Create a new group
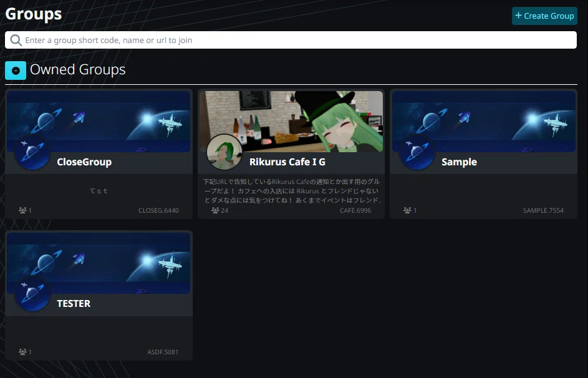Image resolution: width=588 pixels, height=378 pixels. pyautogui.click(x=544, y=16)
